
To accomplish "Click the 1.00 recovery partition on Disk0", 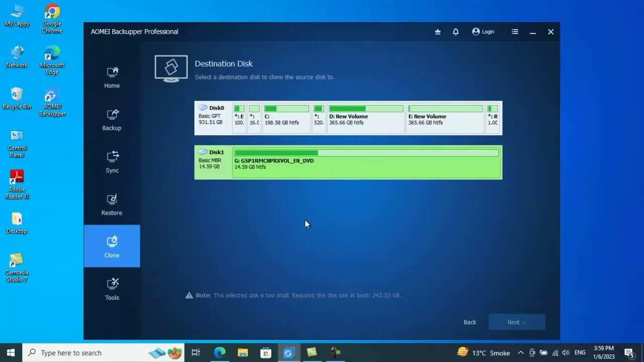I will click(x=493, y=119).
